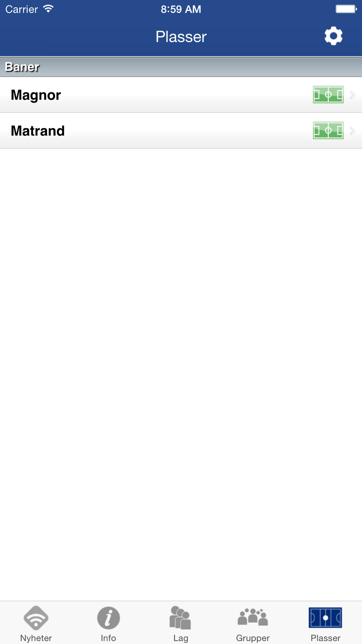Open the Matrand venue entry

pos(181,131)
